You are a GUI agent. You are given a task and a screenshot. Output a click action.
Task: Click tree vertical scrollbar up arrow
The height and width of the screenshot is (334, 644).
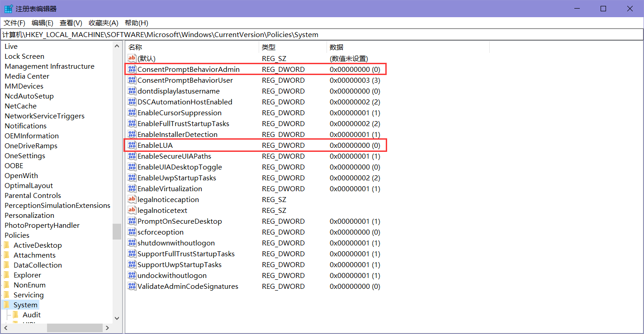(x=117, y=46)
